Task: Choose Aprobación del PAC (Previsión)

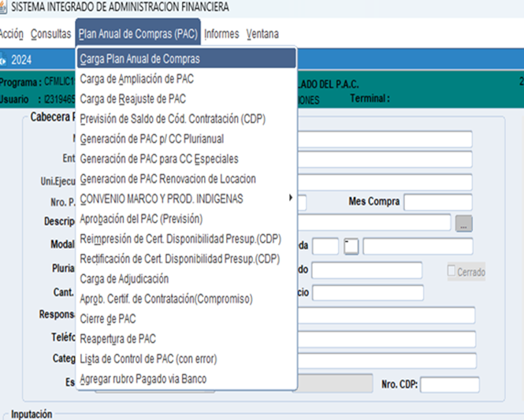Action: click(x=141, y=218)
